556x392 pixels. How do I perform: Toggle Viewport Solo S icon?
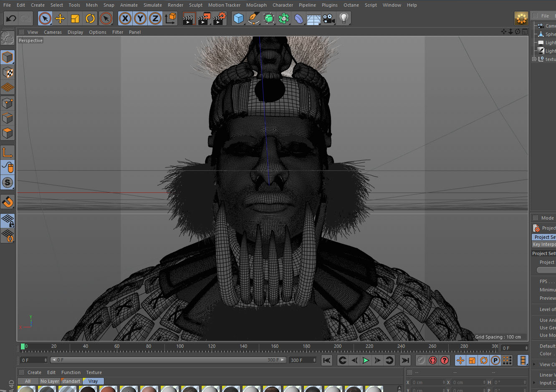point(8,182)
